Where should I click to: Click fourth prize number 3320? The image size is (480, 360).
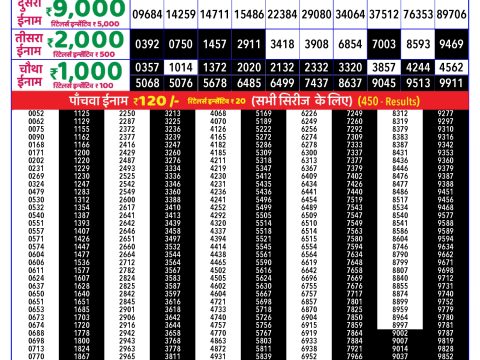point(350,68)
